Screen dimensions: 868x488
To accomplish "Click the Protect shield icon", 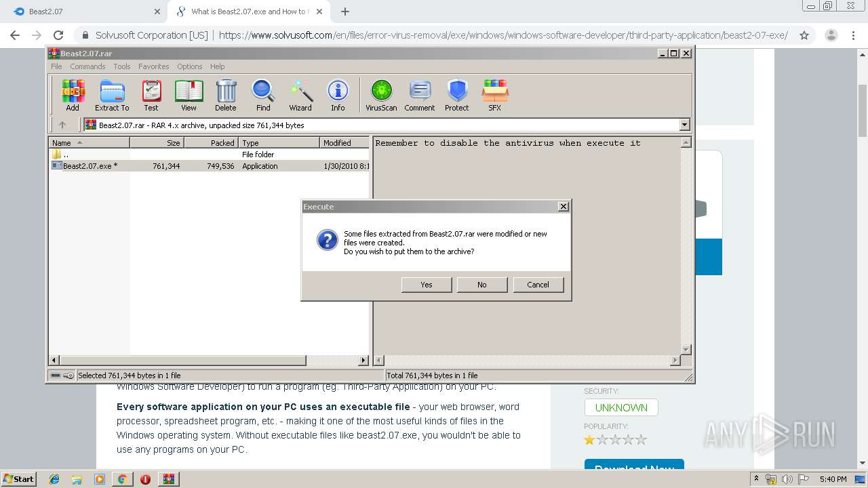I will click(x=457, y=95).
